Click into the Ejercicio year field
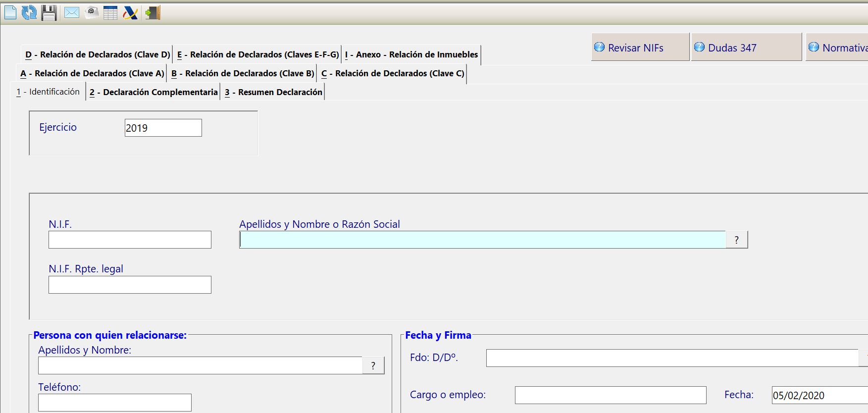The image size is (868, 413). click(163, 128)
